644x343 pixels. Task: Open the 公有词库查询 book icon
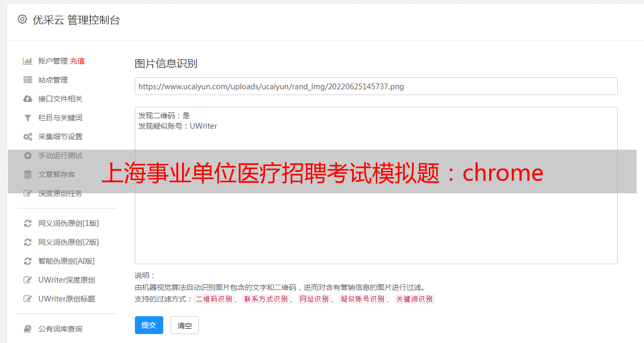click(28, 329)
